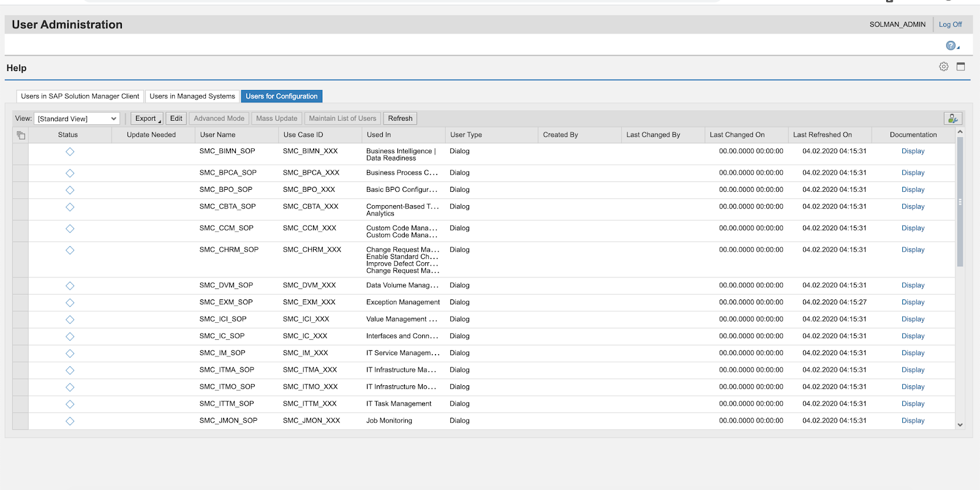Click the Documentation column header

coord(913,135)
